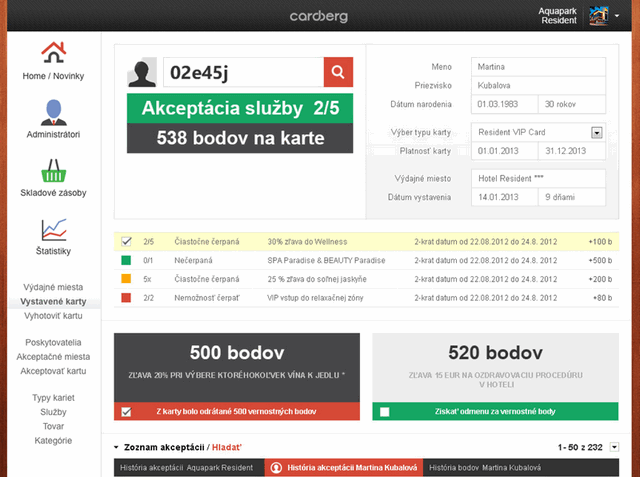Open the 1 - 50 z 232 pagination dropdown
The image size is (640, 477).
(615, 447)
